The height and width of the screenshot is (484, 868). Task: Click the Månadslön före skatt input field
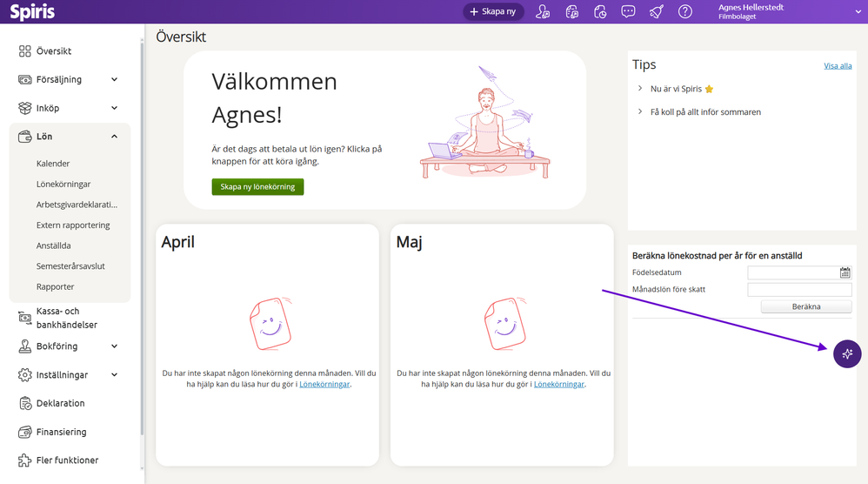tap(799, 290)
